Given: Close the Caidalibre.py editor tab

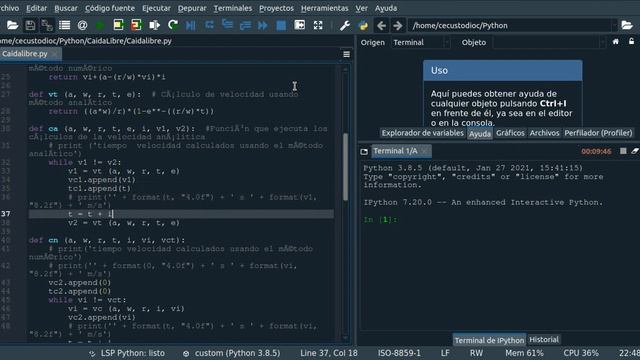Looking at the screenshot, I should coord(55,54).
